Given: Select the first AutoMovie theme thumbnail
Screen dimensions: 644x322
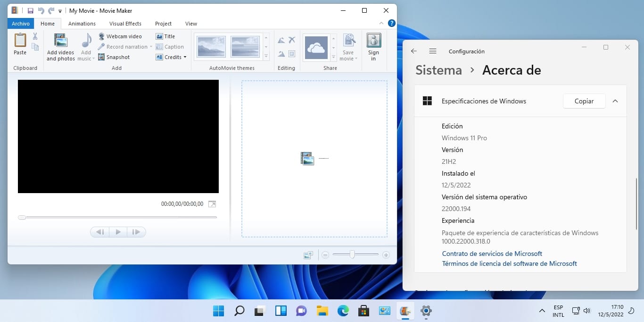Looking at the screenshot, I should point(211,47).
